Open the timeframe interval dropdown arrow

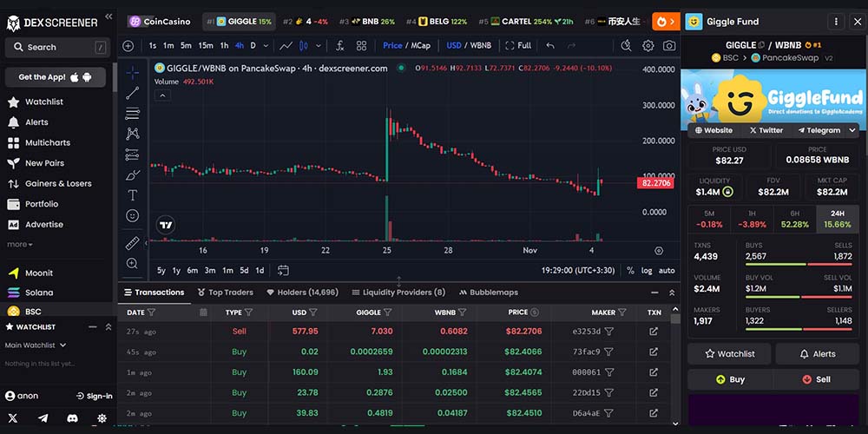266,45
